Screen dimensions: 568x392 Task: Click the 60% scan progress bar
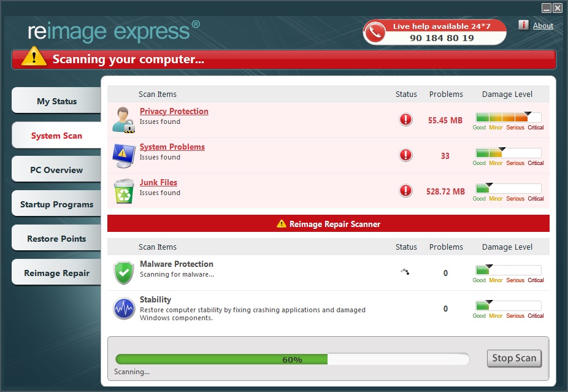[x=292, y=359]
